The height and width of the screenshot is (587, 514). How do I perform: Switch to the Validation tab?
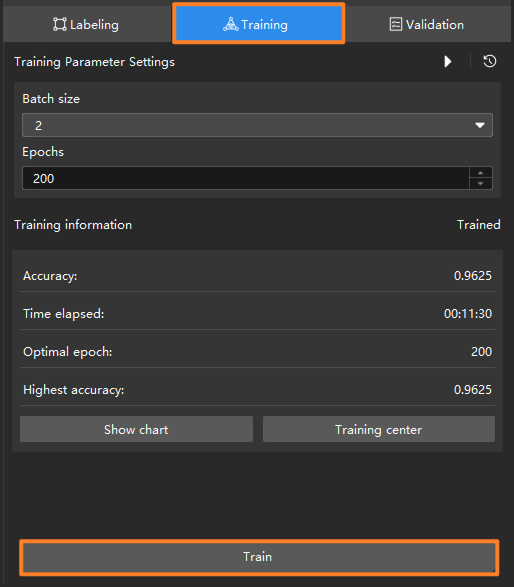tap(427, 24)
